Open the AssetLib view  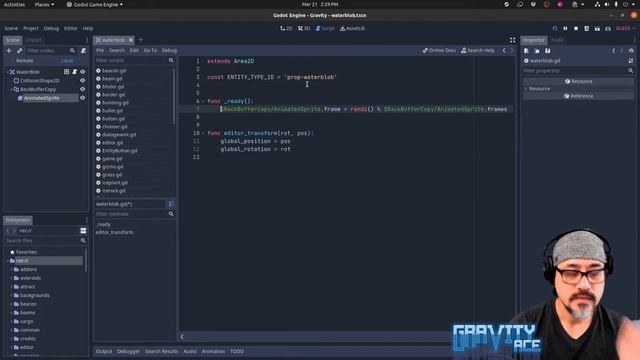pyautogui.click(x=353, y=29)
